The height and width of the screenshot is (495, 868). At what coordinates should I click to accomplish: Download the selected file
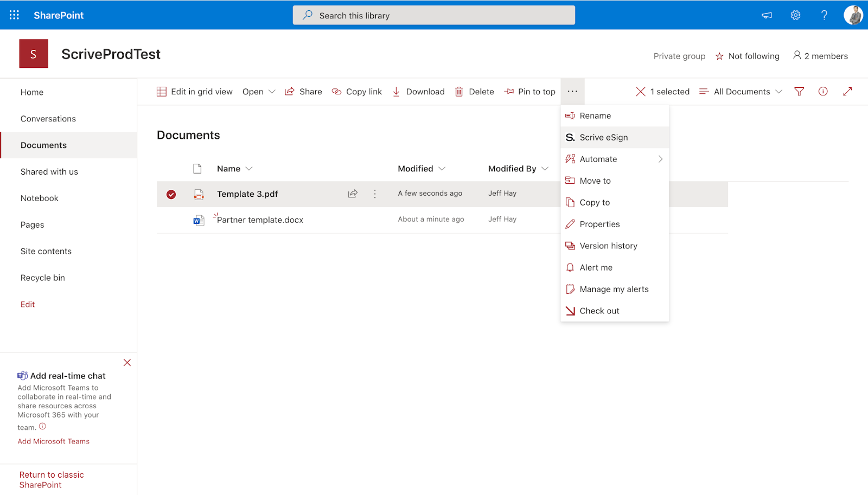[x=418, y=92]
